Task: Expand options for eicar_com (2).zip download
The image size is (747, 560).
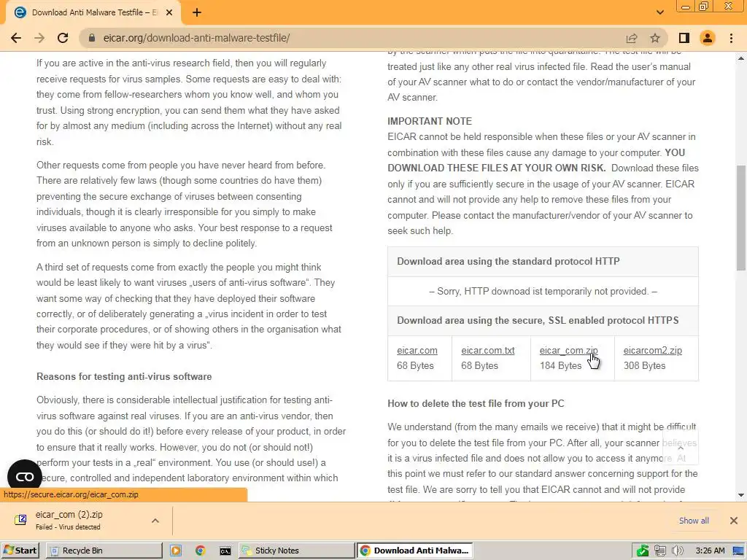Action: coord(155,521)
